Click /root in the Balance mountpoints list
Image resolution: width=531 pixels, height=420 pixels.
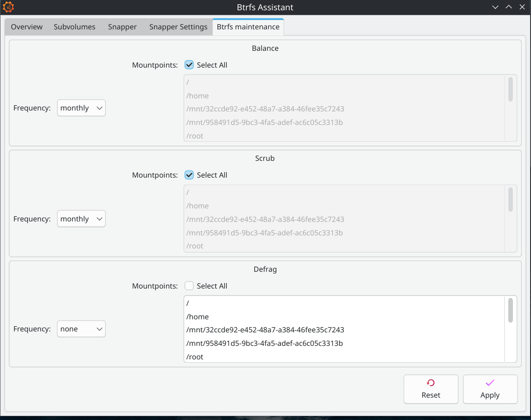point(344,136)
